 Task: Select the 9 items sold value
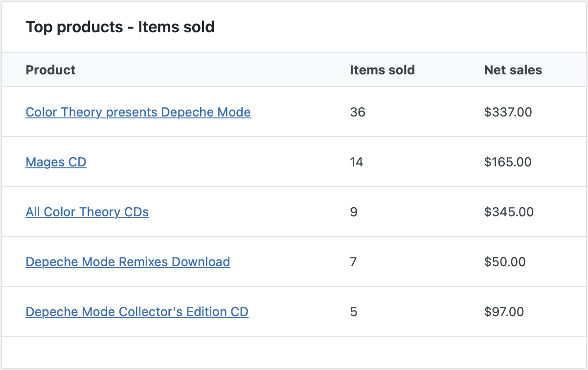pyautogui.click(x=354, y=212)
